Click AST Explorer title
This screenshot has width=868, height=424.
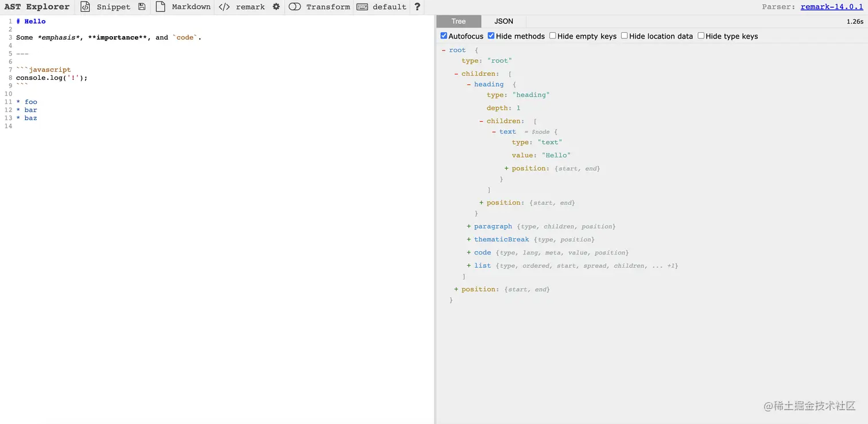pos(37,7)
